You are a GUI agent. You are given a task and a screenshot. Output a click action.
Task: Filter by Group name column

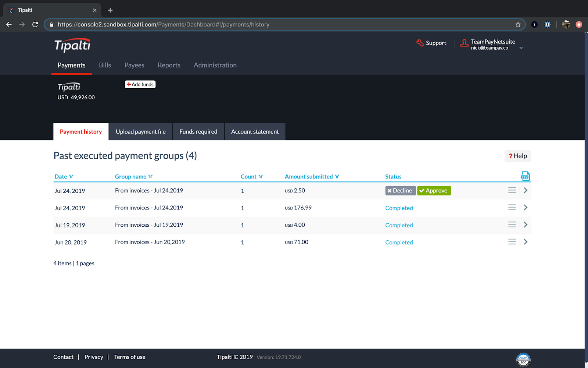click(150, 177)
